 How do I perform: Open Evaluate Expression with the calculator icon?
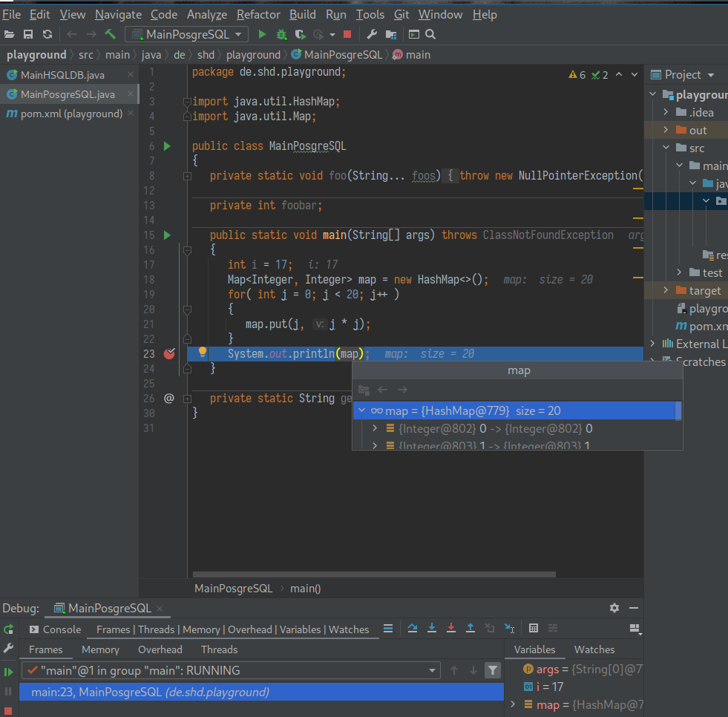click(532, 629)
